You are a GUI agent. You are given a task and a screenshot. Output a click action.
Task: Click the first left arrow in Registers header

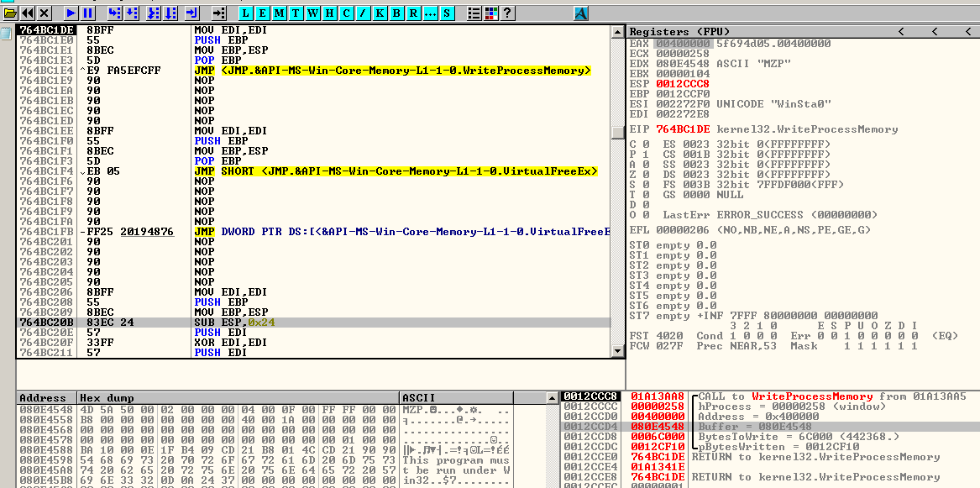(x=901, y=32)
